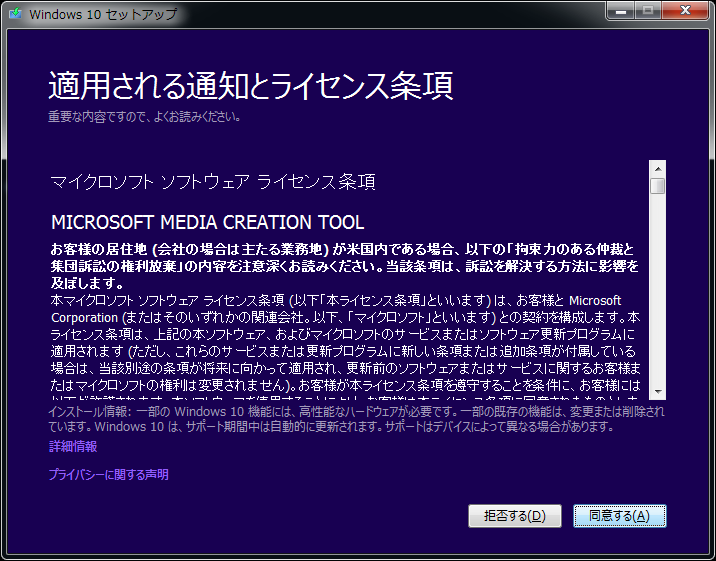Click the license scrollbar up arrow

(657, 168)
